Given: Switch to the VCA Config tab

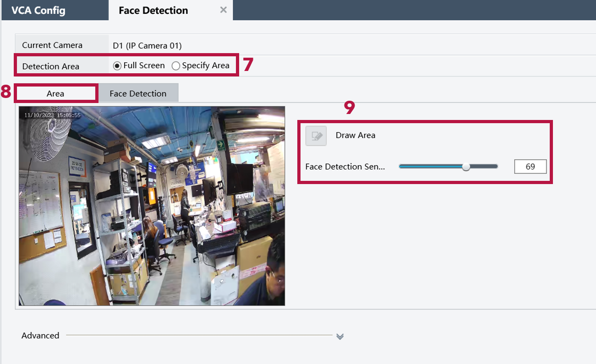Looking at the screenshot, I should 38,10.
